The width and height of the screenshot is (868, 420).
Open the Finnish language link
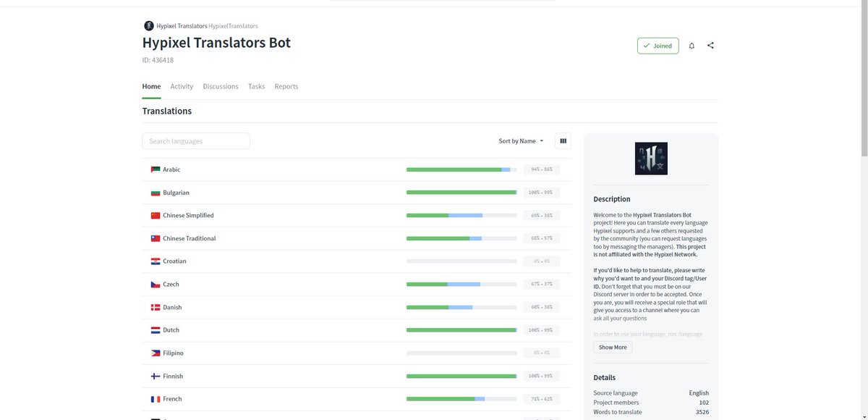tap(173, 377)
